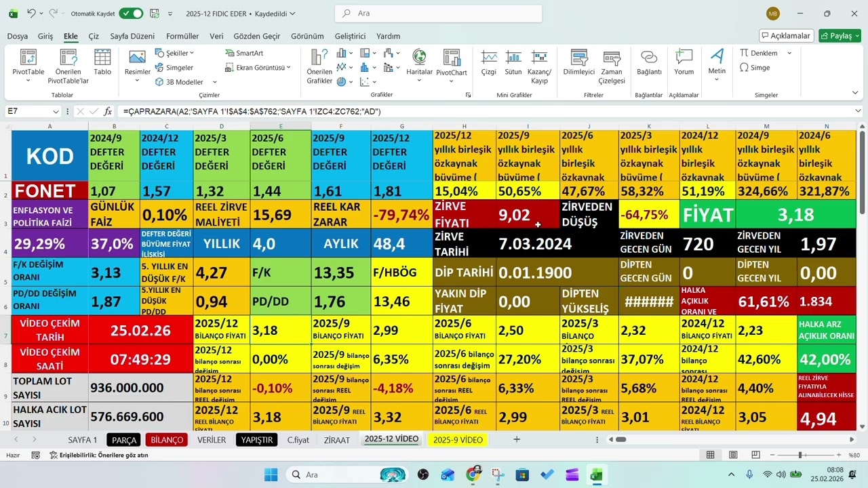Open the Denklem equation dropdown arrow
868x488 pixels.
pos(789,53)
